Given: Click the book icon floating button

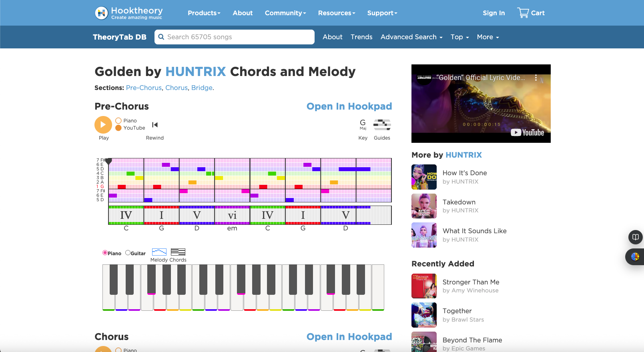Looking at the screenshot, I should click(635, 237).
